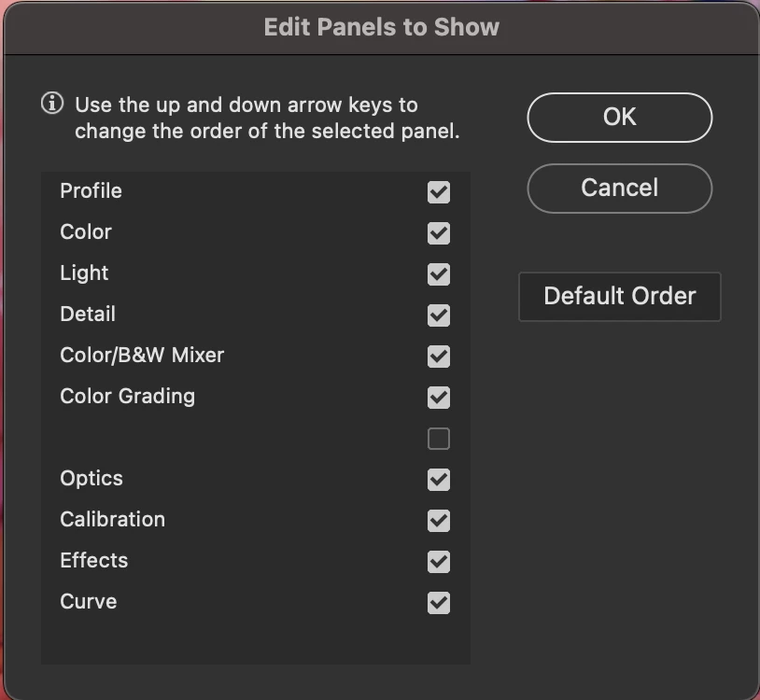Select the Color Grading list row
This screenshot has width=760, height=700.
point(256,398)
